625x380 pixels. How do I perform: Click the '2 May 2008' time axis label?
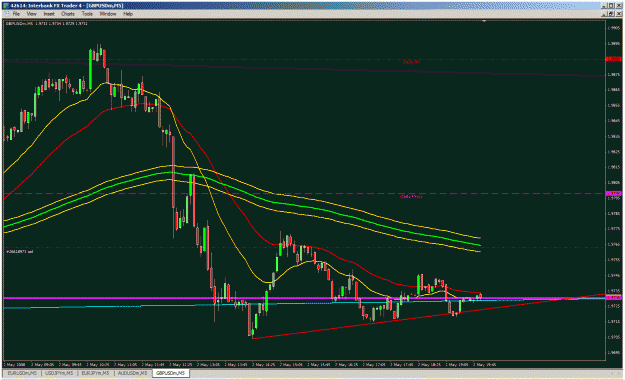(14, 364)
